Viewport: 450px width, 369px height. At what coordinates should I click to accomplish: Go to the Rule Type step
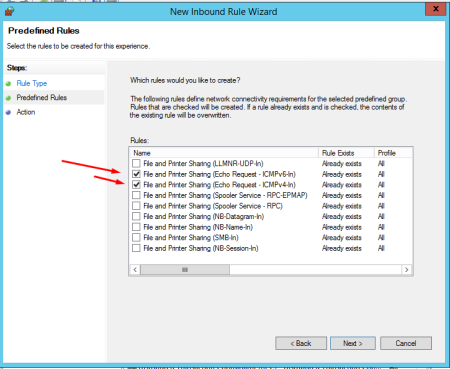click(32, 83)
